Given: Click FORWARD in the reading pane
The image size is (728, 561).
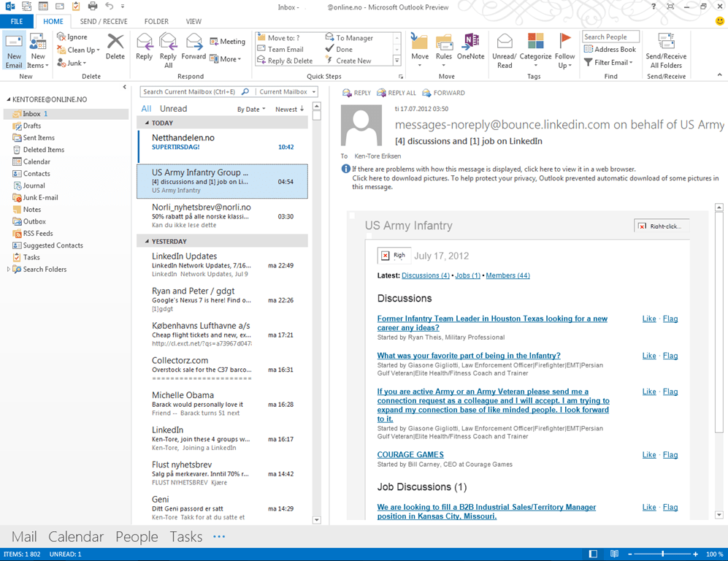Looking at the screenshot, I should 443,93.
